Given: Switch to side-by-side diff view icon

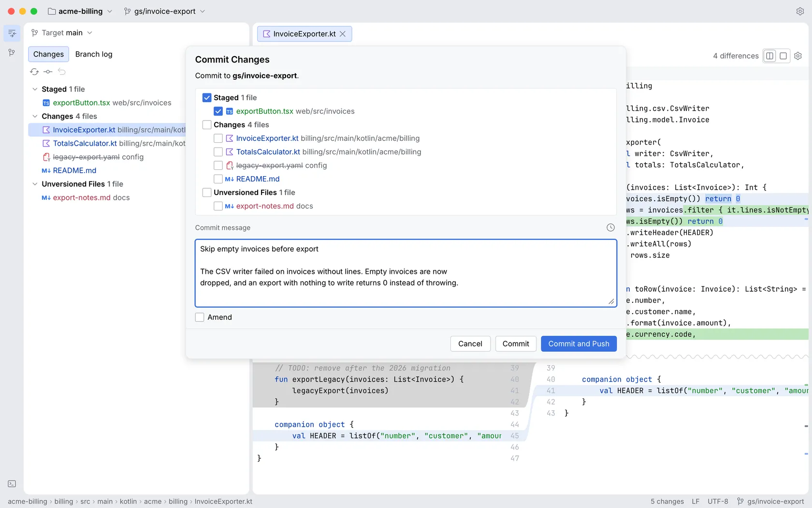Looking at the screenshot, I should click(x=769, y=56).
